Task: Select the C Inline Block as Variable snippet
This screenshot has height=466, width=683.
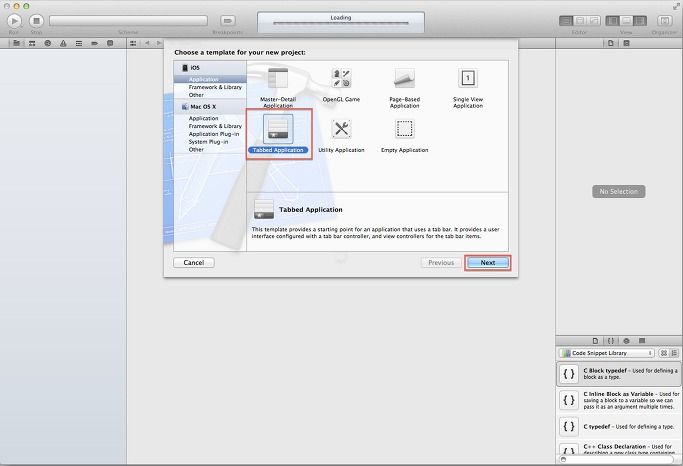Action: click(x=619, y=400)
